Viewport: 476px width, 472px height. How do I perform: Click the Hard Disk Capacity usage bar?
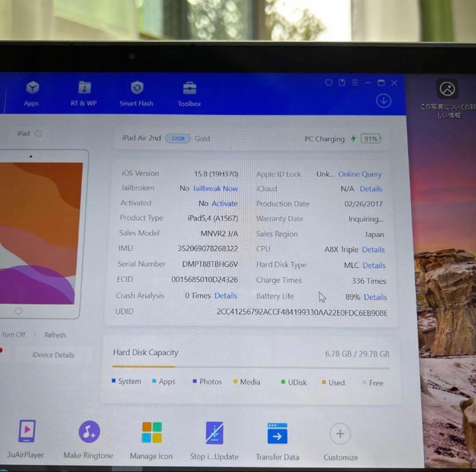click(251, 367)
